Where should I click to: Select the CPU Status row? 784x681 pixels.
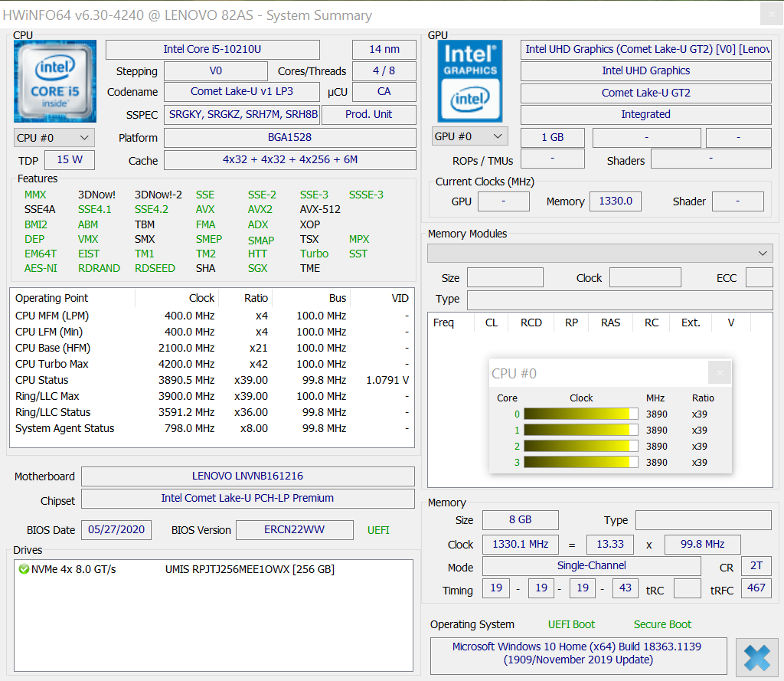point(212,380)
